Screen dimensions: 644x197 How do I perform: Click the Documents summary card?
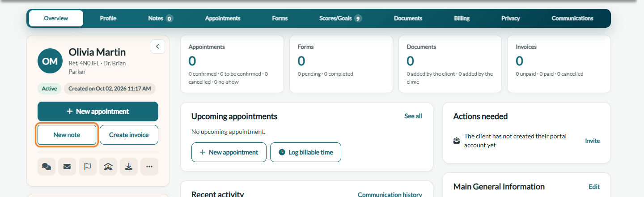tap(450, 64)
